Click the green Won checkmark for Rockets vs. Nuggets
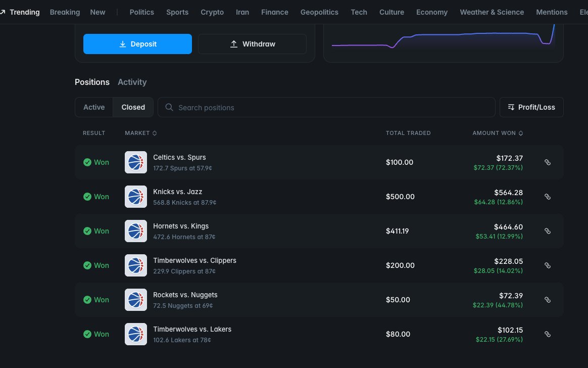 coord(87,300)
